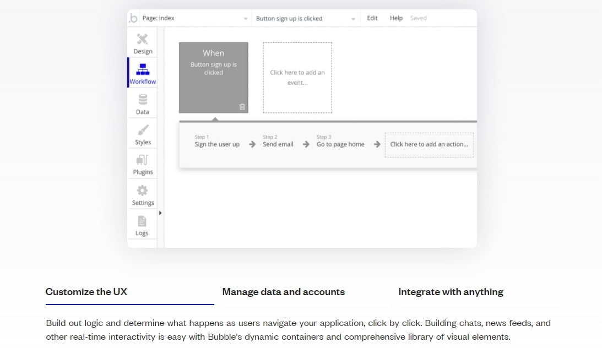The width and height of the screenshot is (602, 364).
Task: Click here to add an event
Action: click(x=297, y=77)
